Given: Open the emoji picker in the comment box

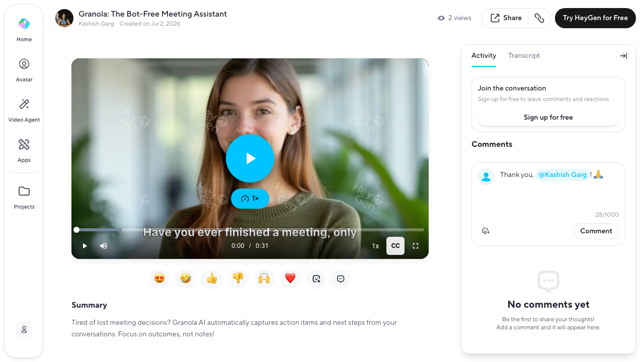Looking at the screenshot, I should click(x=486, y=231).
